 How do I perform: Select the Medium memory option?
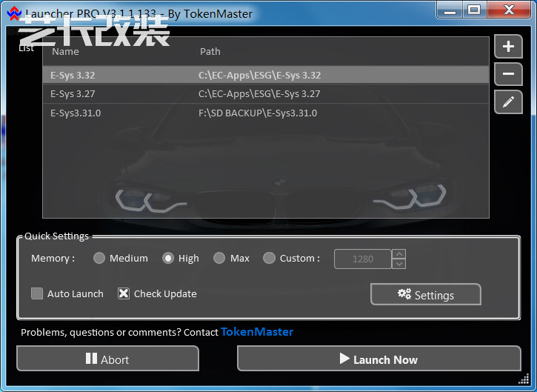point(99,258)
